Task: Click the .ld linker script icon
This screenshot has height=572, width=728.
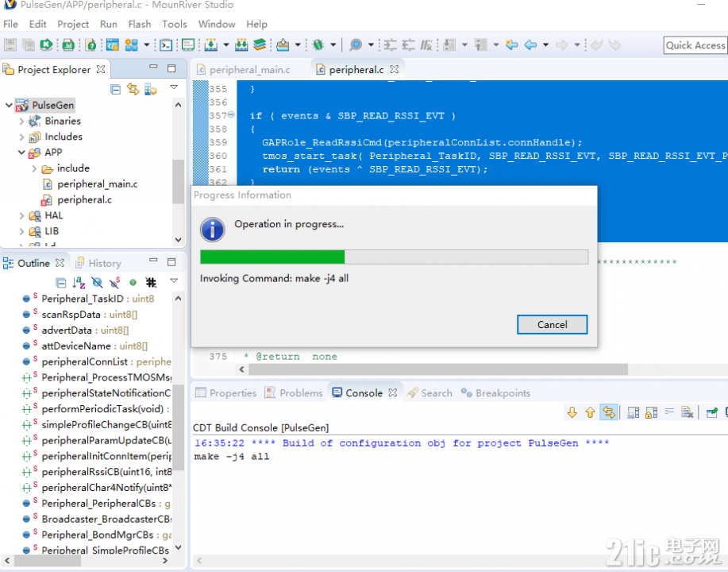Action: click(x=68, y=45)
